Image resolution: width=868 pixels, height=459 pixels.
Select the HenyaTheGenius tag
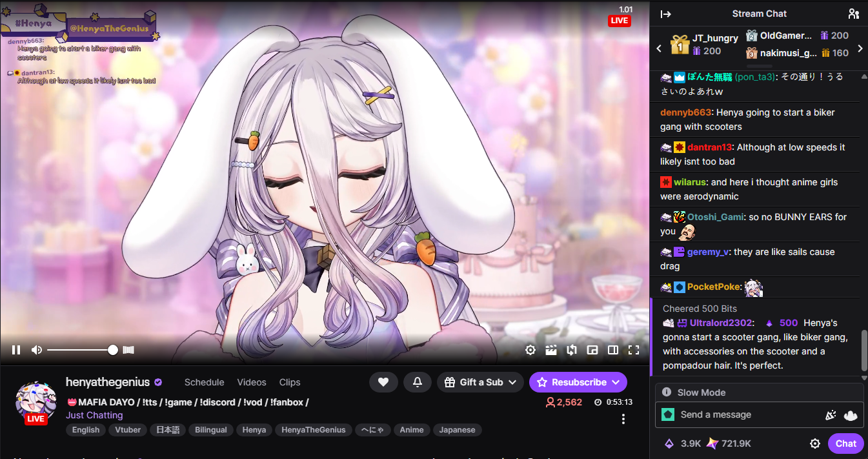point(314,430)
